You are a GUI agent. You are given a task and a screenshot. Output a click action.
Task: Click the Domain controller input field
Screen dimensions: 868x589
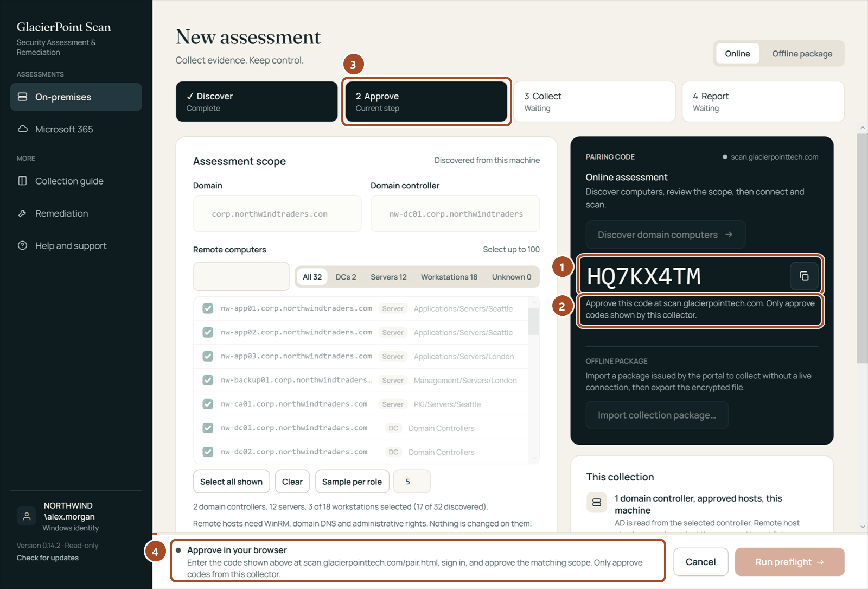pos(455,214)
